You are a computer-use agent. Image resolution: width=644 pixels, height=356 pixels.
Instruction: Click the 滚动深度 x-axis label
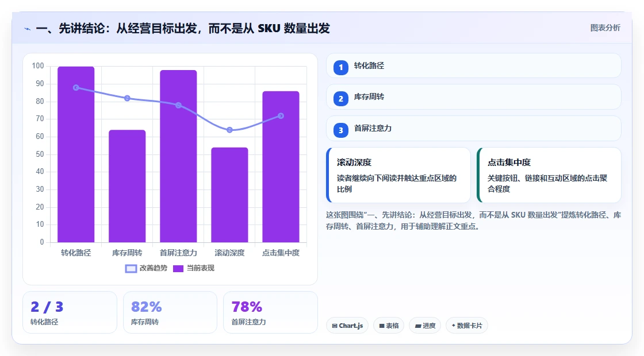click(229, 253)
